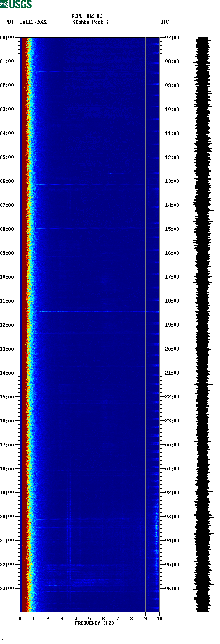
Task: Click the 21:00 PDT time label
Action: point(7,541)
